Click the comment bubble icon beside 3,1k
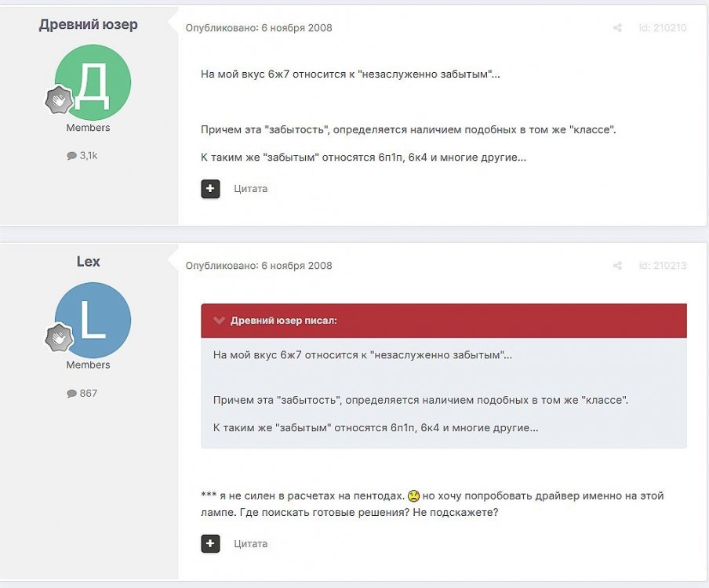Screen dimensions: 709x588 click(x=71, y=156)
